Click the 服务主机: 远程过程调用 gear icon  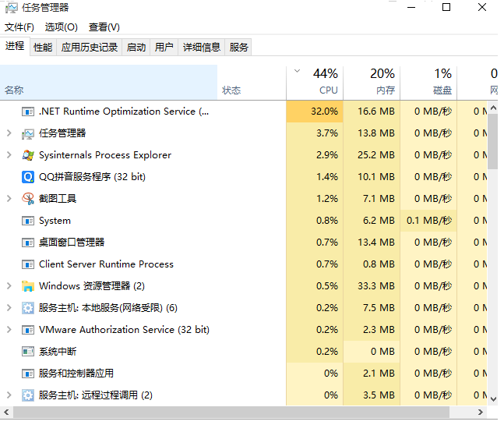28,395
